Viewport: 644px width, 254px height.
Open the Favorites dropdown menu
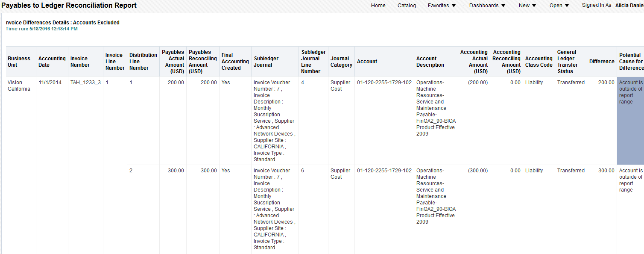pyautogui.click(x=442, y=6)
